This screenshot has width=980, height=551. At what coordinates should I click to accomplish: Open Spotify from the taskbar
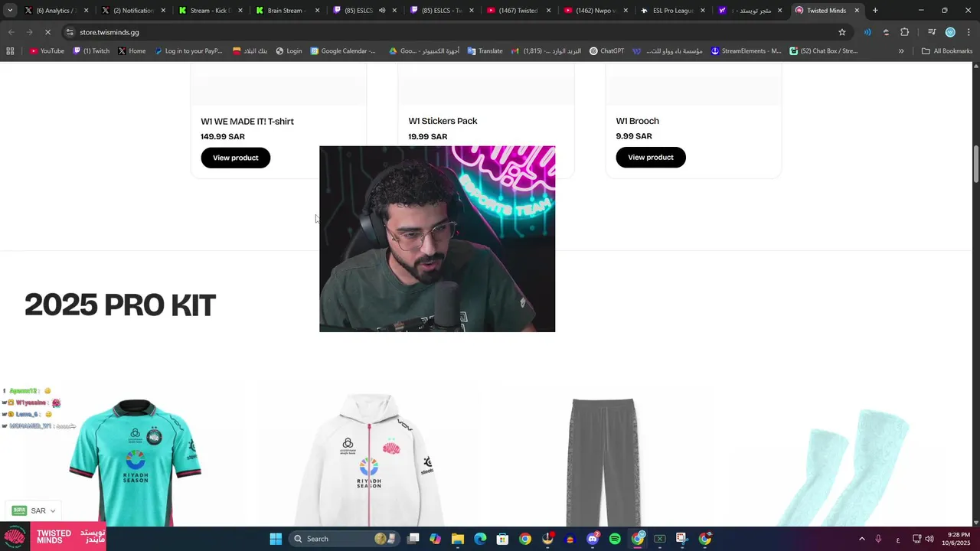(615, 539)
